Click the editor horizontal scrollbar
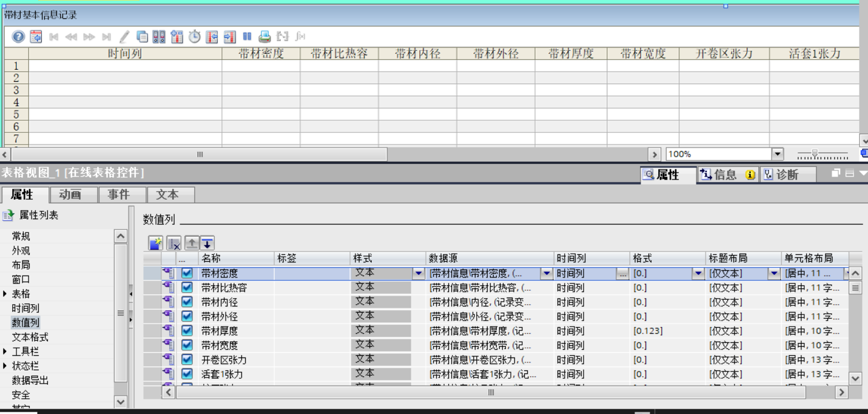The width and height of the screenshot is (868, 414). [200, 154]
